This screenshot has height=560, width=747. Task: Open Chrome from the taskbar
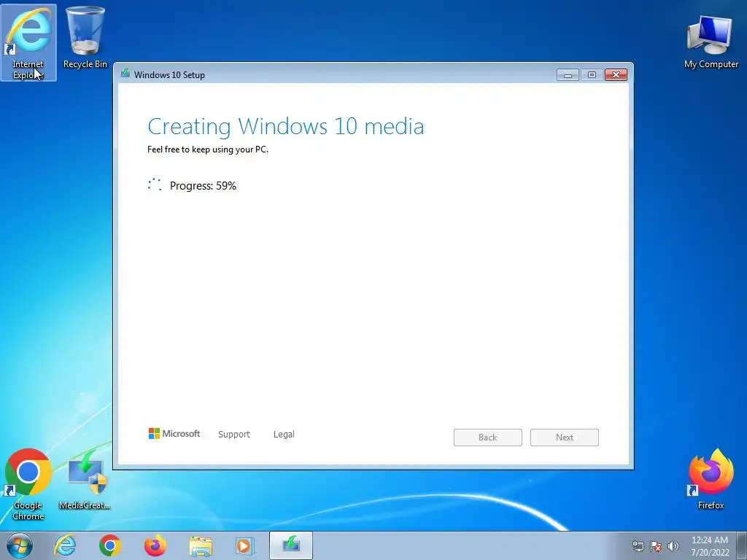110,545
